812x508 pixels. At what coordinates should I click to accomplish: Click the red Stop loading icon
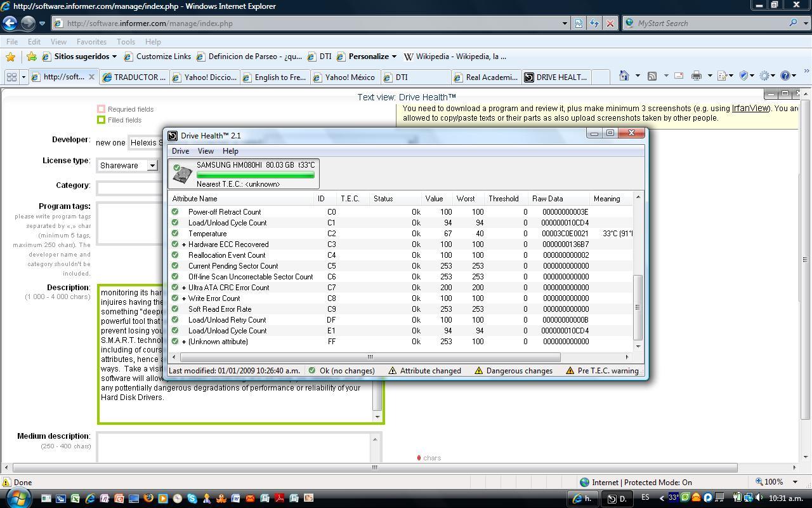610,23
